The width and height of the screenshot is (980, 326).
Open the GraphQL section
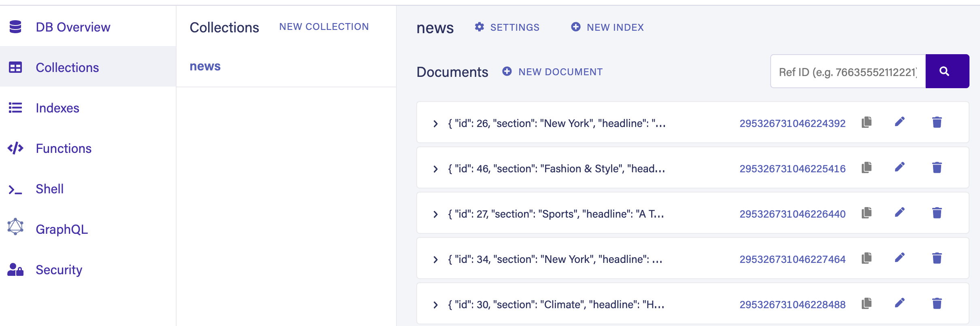pyautogui.click(x=62, y=229)
